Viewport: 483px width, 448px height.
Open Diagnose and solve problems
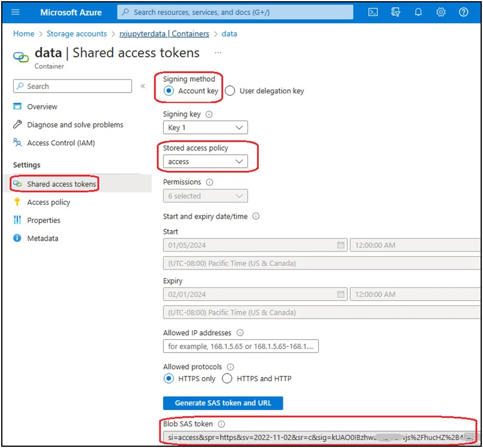pos(75,124)
